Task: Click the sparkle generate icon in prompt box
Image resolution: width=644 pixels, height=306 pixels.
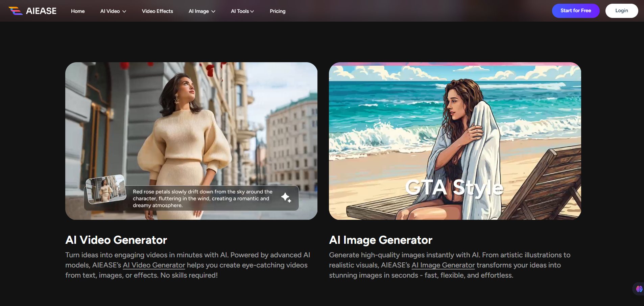Action: tap(286, 197)
